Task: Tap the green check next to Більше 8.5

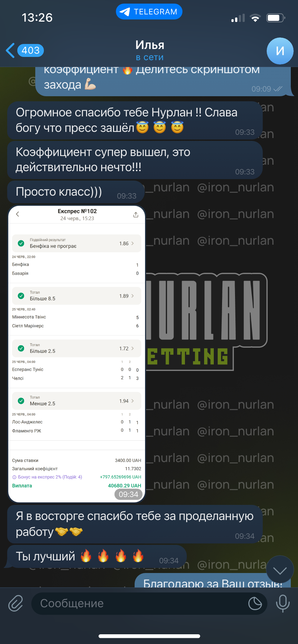Action: (21, 296)
